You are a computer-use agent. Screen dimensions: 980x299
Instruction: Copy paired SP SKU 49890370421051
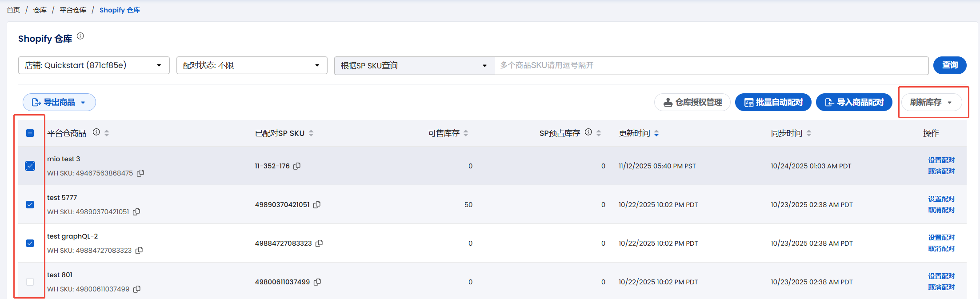317,205
